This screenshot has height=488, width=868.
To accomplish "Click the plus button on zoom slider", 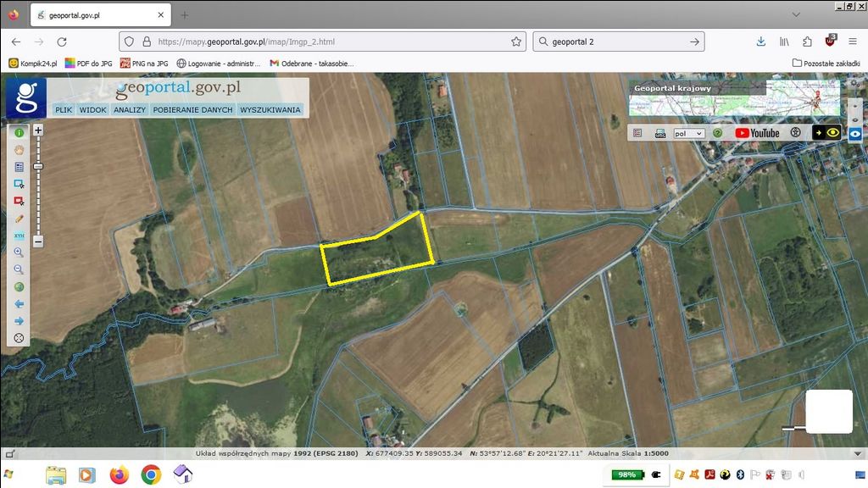I will (38, 130).
